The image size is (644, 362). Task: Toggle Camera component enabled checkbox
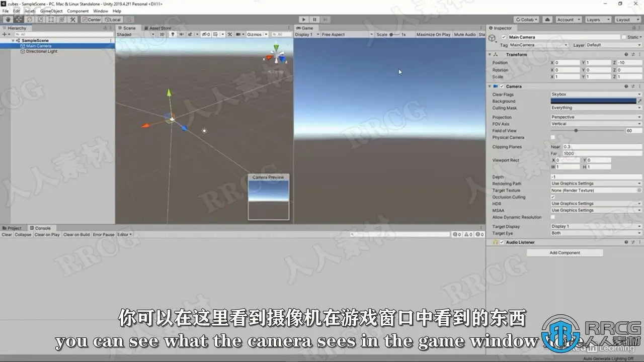[502, 86]
